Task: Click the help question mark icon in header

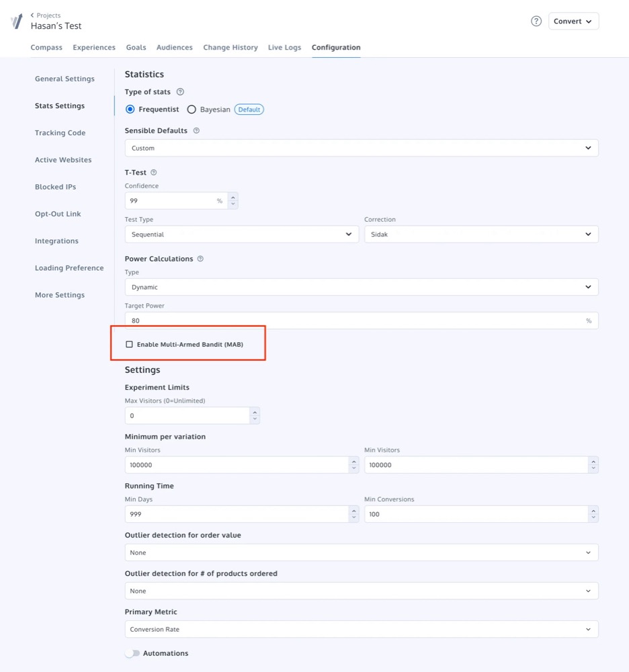Action: [536, 21]
